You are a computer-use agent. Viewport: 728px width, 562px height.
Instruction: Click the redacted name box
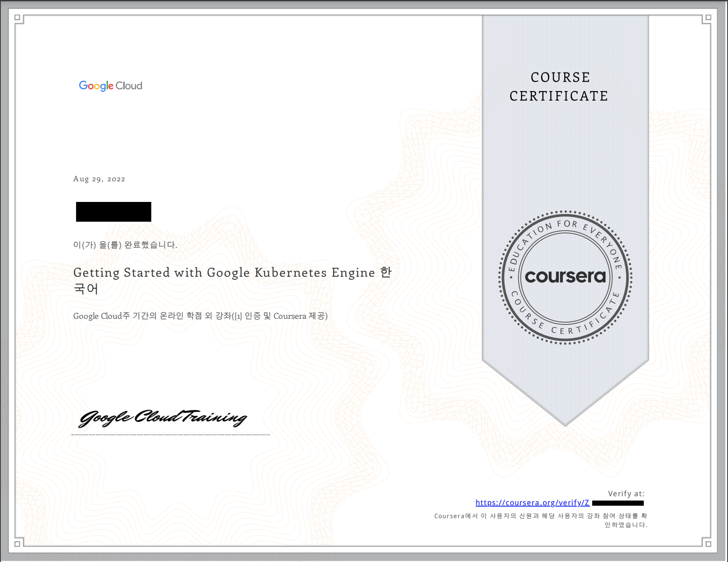(x=113, y=212)
